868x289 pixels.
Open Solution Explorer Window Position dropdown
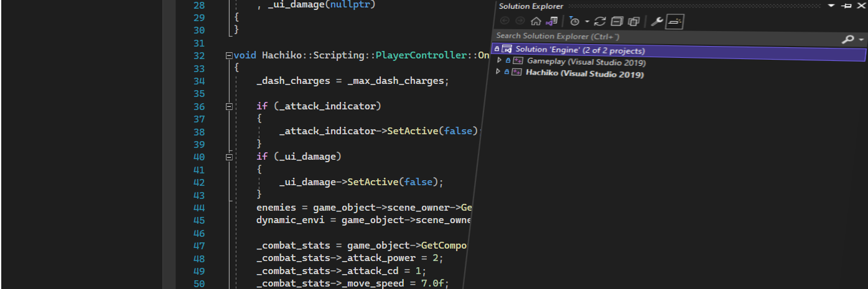(832, 6)
